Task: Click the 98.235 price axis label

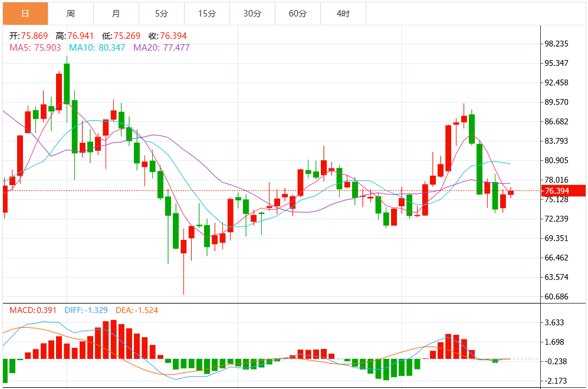Action: [x=557, y=44]
